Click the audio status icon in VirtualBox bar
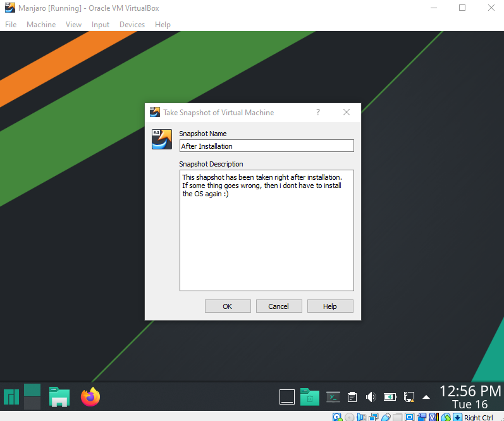Image resolution: width=504 pixels, height=421 pixels. [361, 417]
